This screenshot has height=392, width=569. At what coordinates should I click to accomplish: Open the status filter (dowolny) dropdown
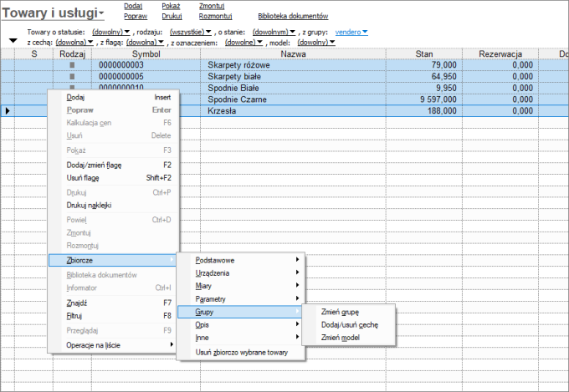pyautogui.click(x=110, y=32)
